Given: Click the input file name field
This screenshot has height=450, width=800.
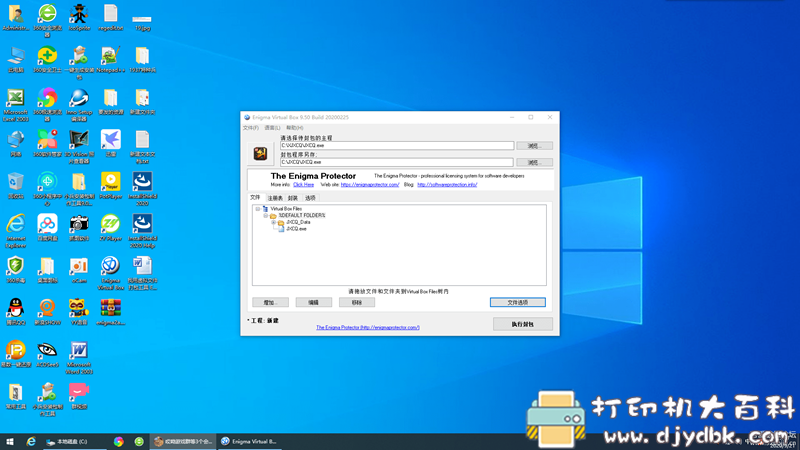Looking at the screenshot, I should coord(397,145).
